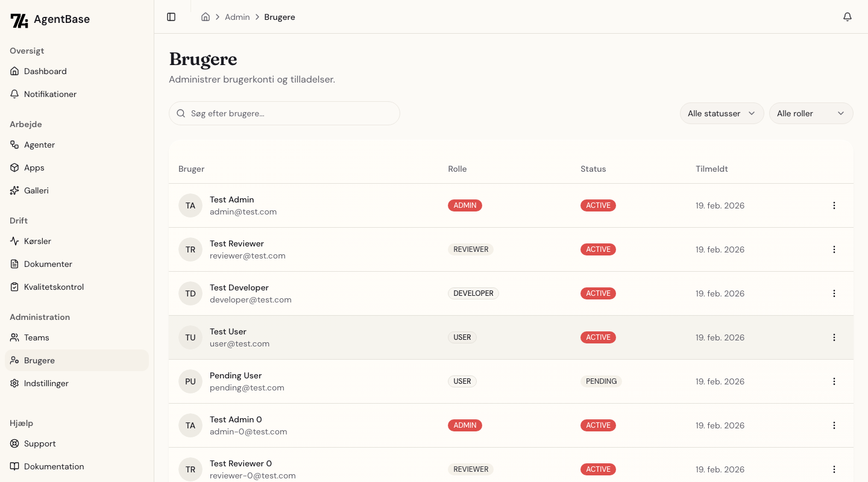Click the home icon in breadcrumb
Image resolution: width=868 pixels, height=482 pixels.
tap(206, 17)
